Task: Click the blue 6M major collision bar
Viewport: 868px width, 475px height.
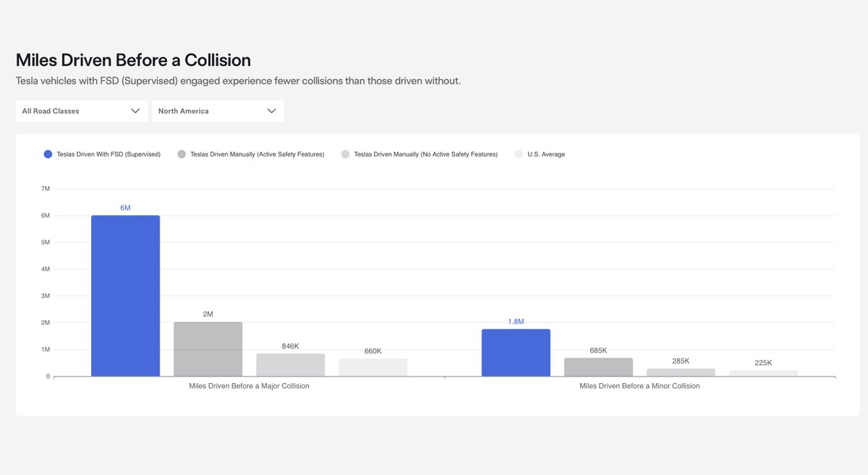Action: [125, 296]
